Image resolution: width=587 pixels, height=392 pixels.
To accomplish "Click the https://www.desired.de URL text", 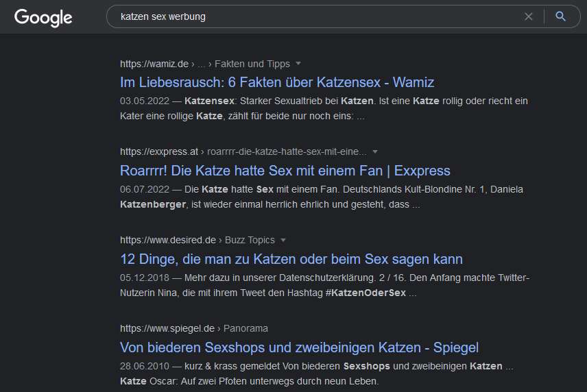I will tap(167, 241).
